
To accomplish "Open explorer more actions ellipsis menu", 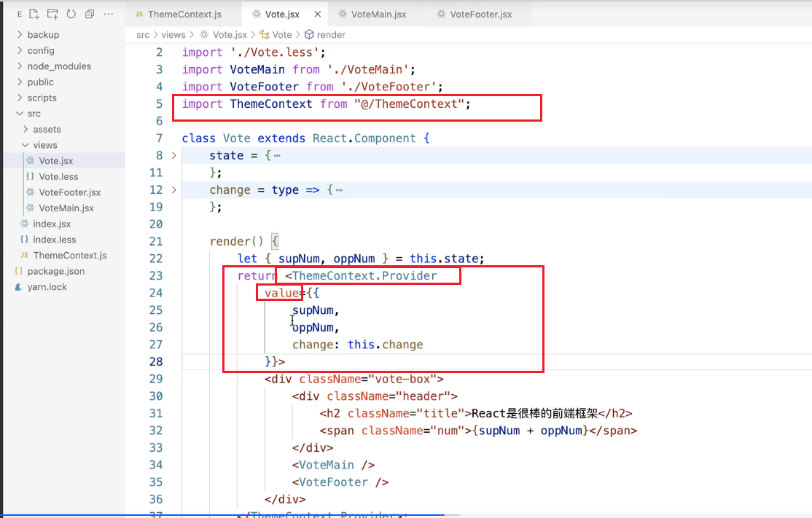I will (108, 14).
